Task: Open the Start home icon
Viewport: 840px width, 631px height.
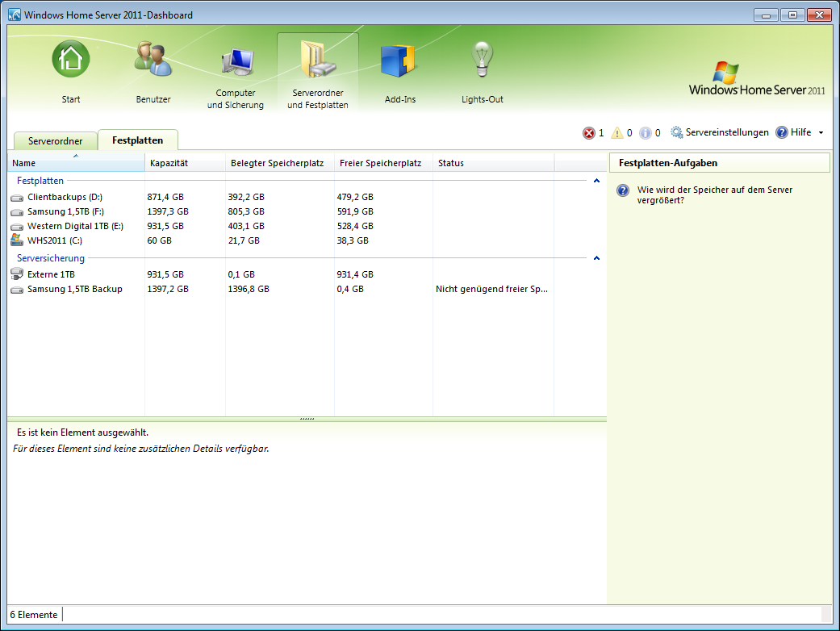Action: click(71, 59)
